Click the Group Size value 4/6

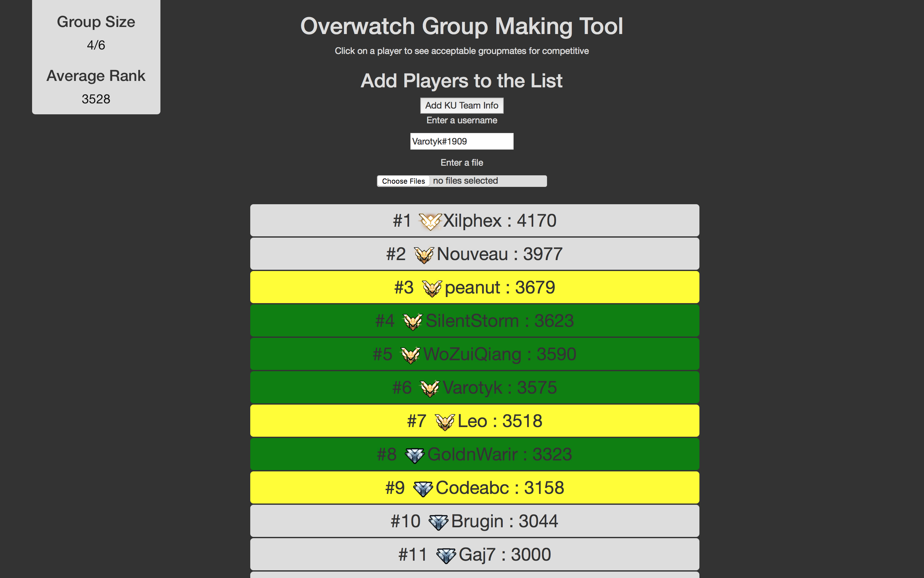[x=96, y=45]
